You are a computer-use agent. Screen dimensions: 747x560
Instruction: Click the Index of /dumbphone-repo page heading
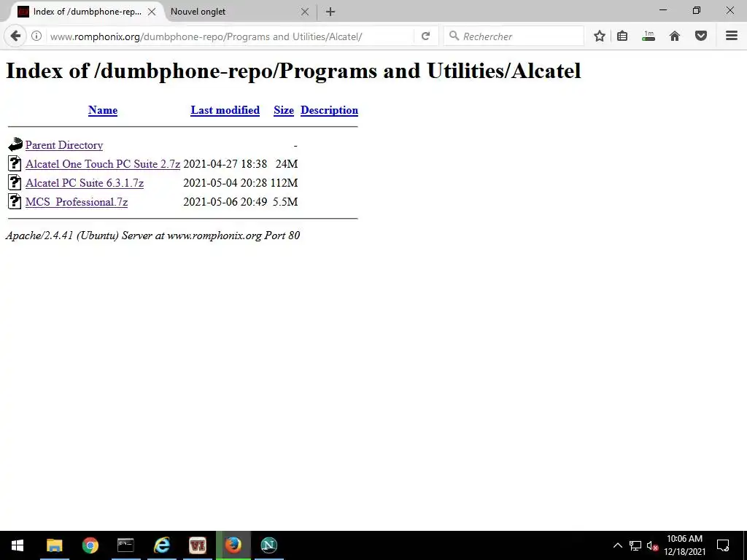[x=293, y=71]
